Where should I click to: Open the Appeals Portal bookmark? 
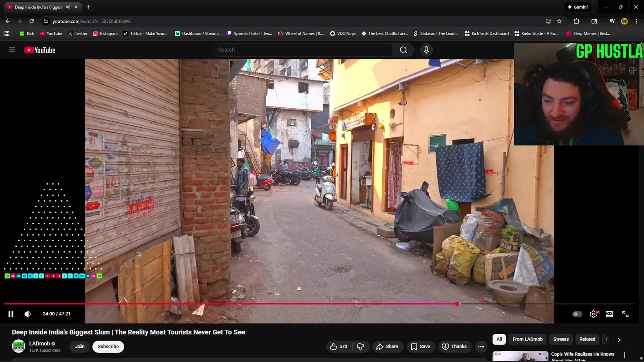click(x=249, y=34)
